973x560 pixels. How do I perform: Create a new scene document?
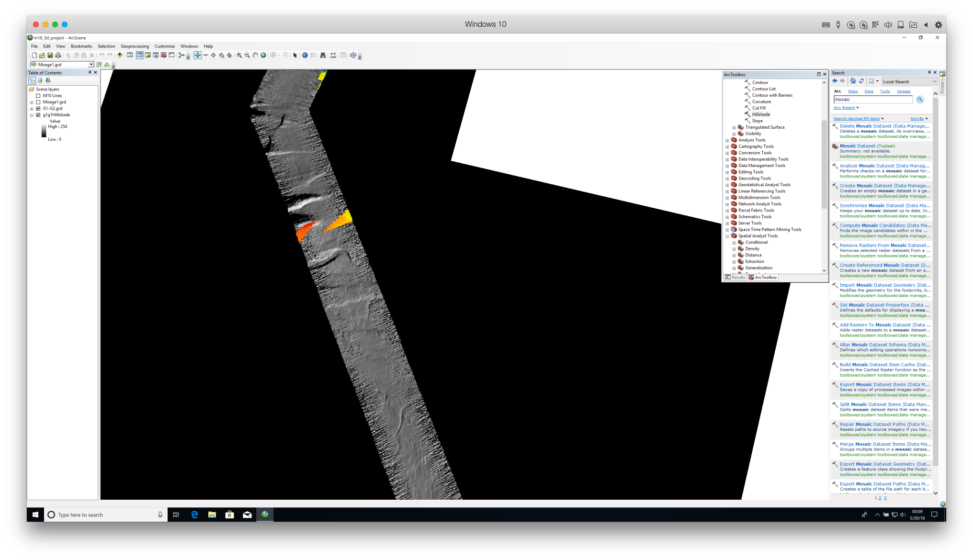pos(34,56)
